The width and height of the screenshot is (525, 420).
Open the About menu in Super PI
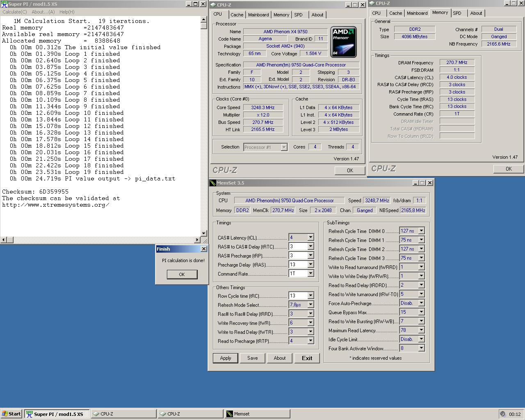(43, 12)
